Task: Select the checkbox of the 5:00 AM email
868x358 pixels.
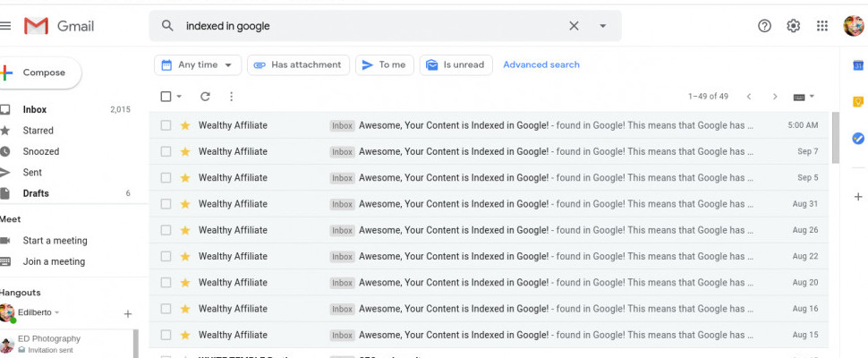Action: pyautogui.click(x=166, y=125)
